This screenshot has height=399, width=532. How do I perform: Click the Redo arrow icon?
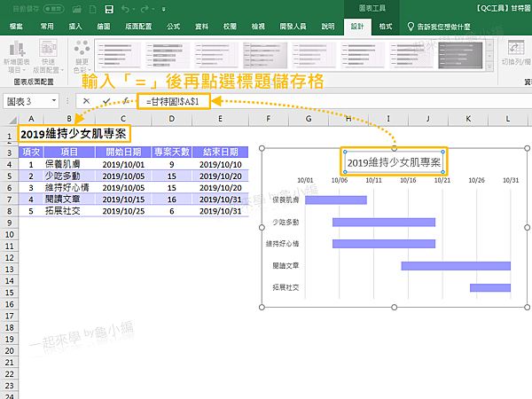145,9
